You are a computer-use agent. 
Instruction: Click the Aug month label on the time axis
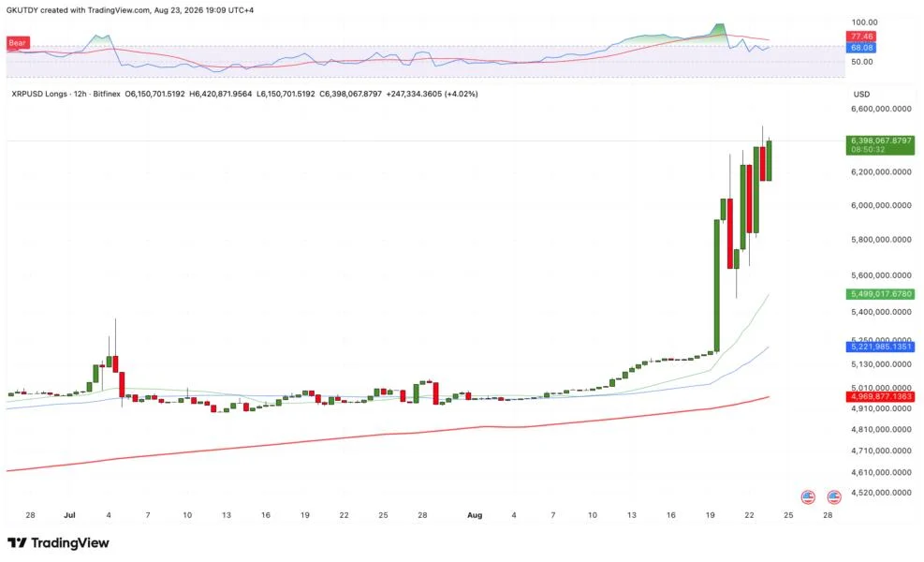(x=475, y=515)
